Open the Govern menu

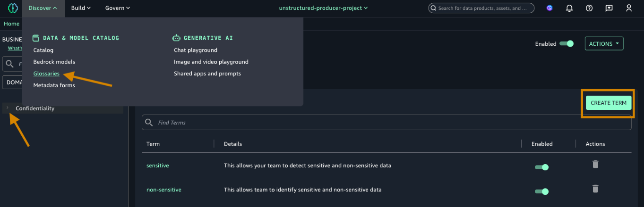117,8
